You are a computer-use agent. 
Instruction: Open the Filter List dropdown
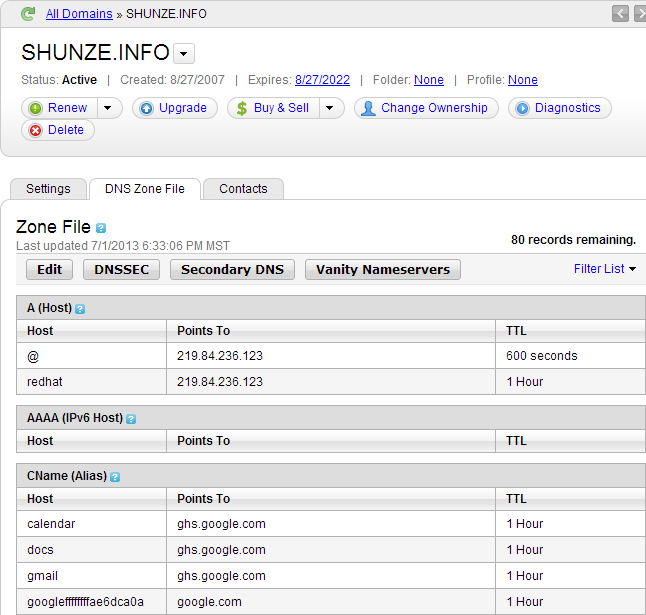point(605,269)
